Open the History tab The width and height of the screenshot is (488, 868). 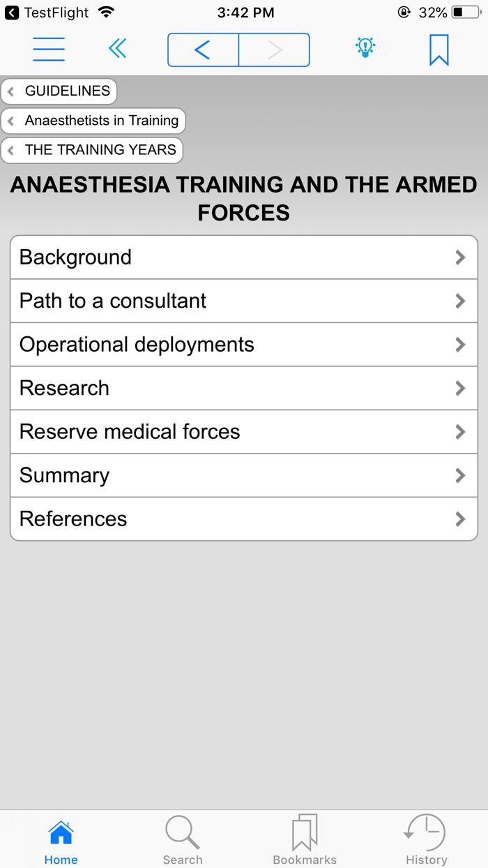click(x=426, y=840)
